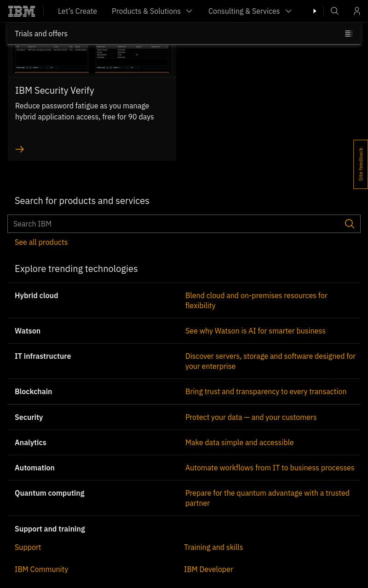Open Blend cloud and on-premises resources link
Screen dimensions: 368x588
256,300
